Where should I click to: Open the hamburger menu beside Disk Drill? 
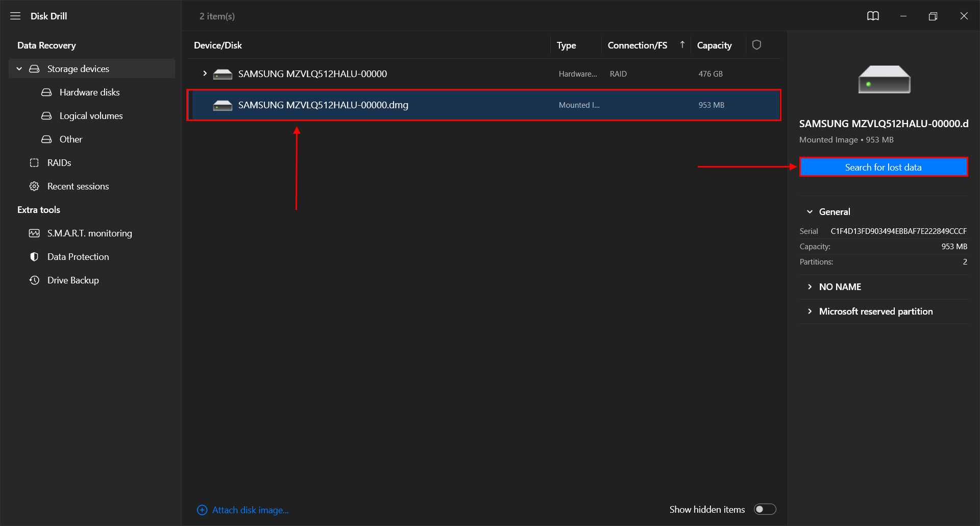15,16
